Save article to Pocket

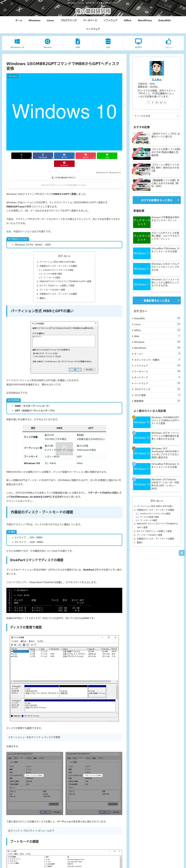tap(85, 156)
